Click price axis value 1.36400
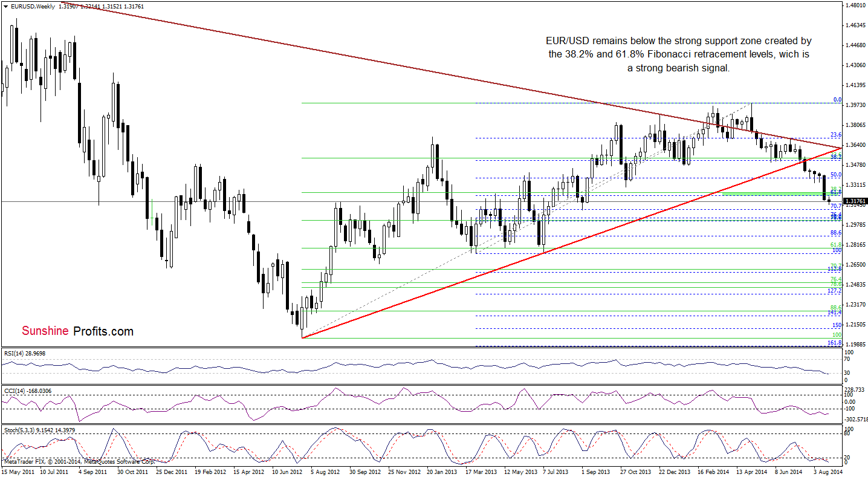Image resolution: width=868 pixels, height=477 pixels. [x=856, y=145]
